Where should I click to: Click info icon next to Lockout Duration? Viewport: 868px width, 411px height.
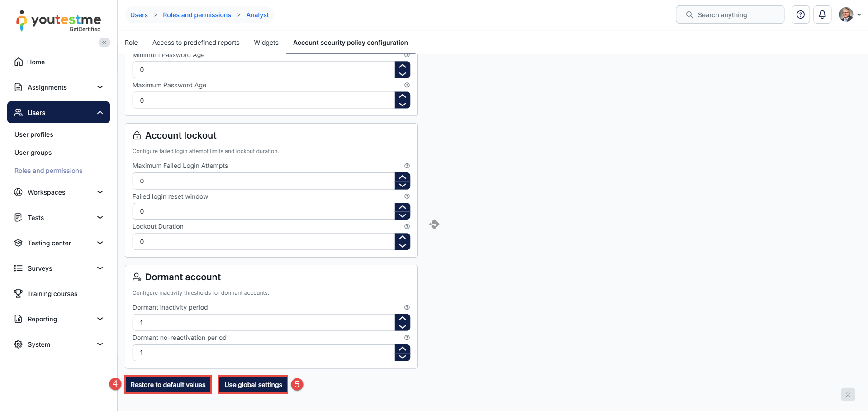pyautogui.click(x=407, y=226)
